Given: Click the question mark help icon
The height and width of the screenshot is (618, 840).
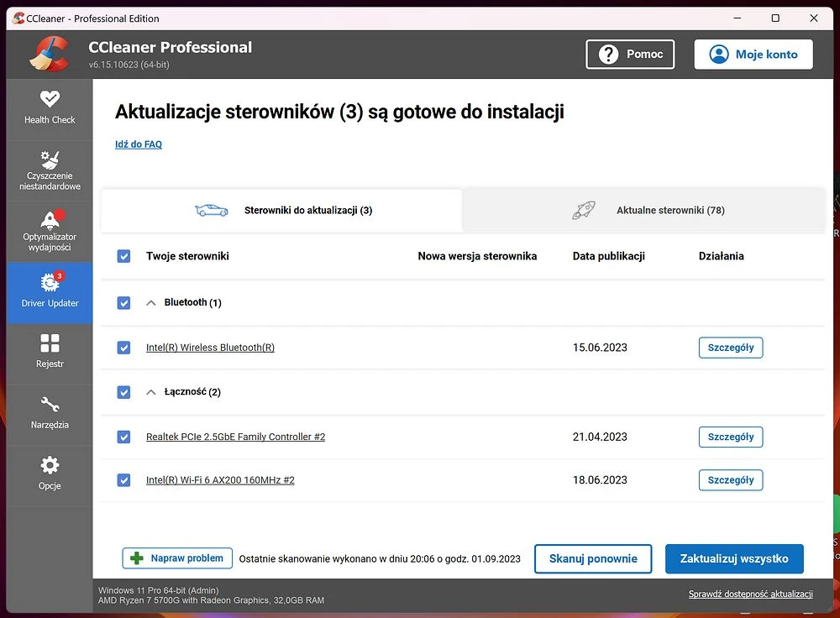Looking at the screenshot, I should (x=608, y=54).
